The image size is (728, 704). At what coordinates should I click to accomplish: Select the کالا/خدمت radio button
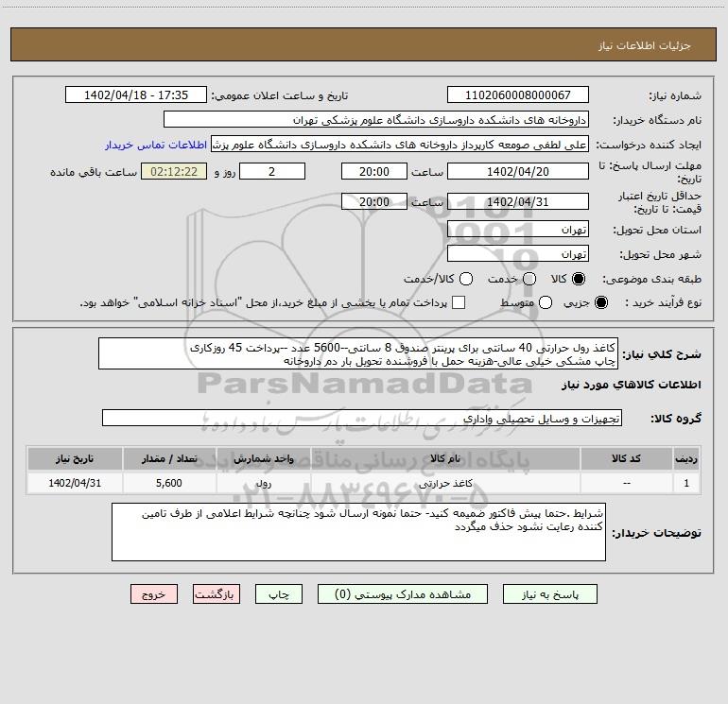tap(466, 279)
